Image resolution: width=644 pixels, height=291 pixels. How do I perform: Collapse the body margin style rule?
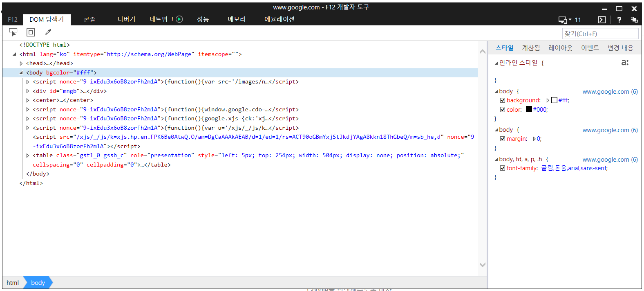(496, 130)
